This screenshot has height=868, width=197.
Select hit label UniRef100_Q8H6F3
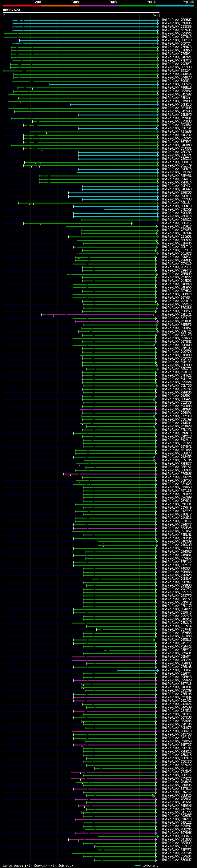coord(177,731)
